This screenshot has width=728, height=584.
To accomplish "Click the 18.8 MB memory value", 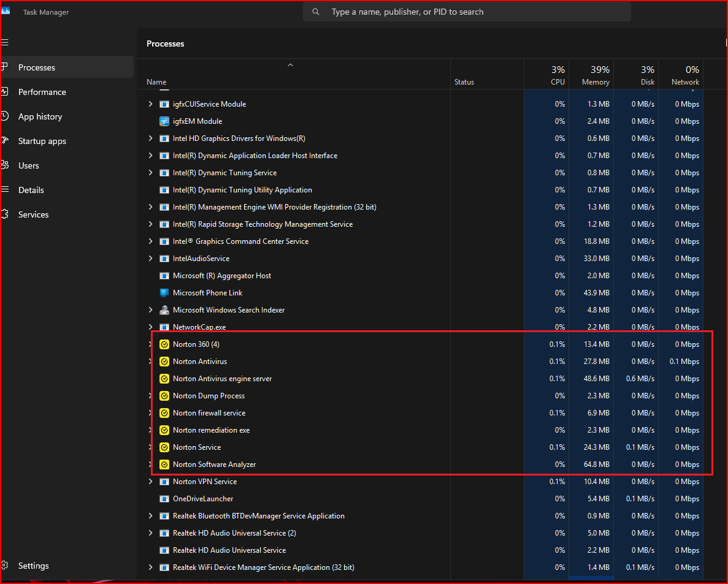I will coord(597,241).
